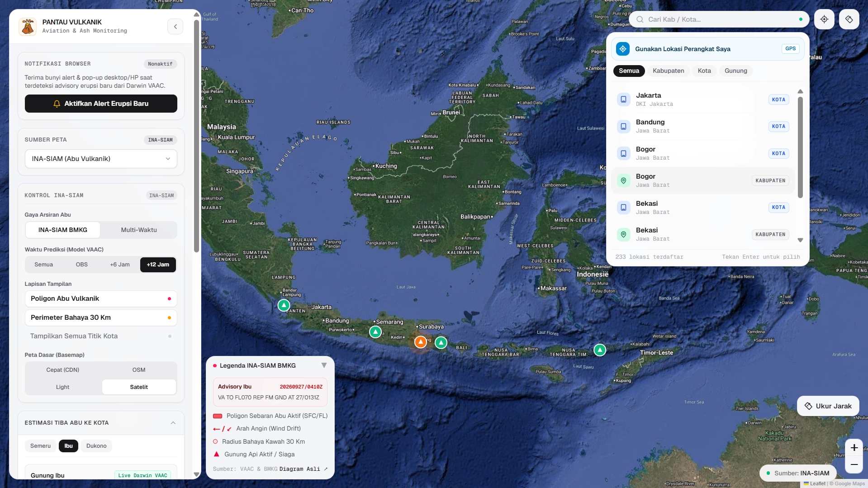868x488 pixels.
Task: Click Gunakan Lokasi Perangkat Saya
Action: tap(707, 49)
